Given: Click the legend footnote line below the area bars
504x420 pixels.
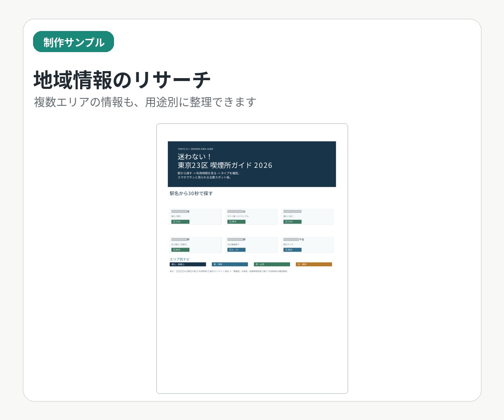Looking at the screenshot, I should (x=229, y=272).
